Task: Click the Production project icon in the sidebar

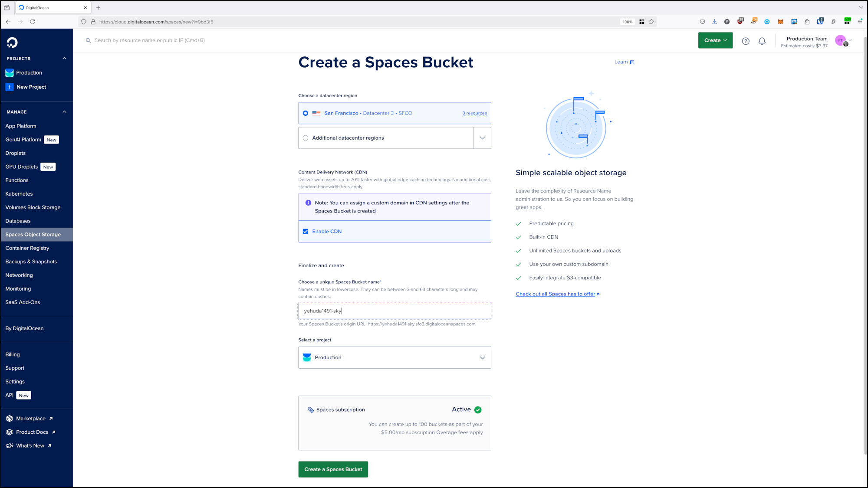Action: pyautogui.click(x=10, y=73)
